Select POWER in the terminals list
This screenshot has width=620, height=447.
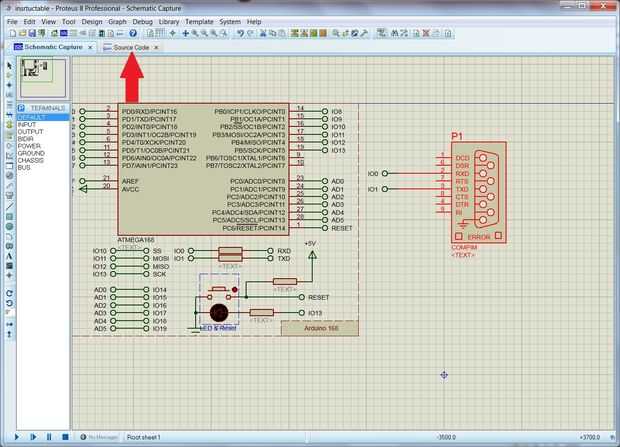pyautogui.click(x=43, y=146)
